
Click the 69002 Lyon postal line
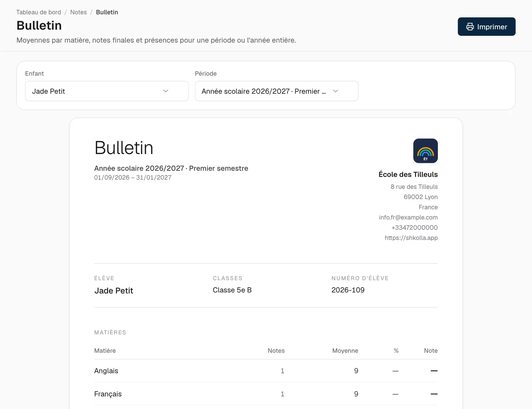420,197
